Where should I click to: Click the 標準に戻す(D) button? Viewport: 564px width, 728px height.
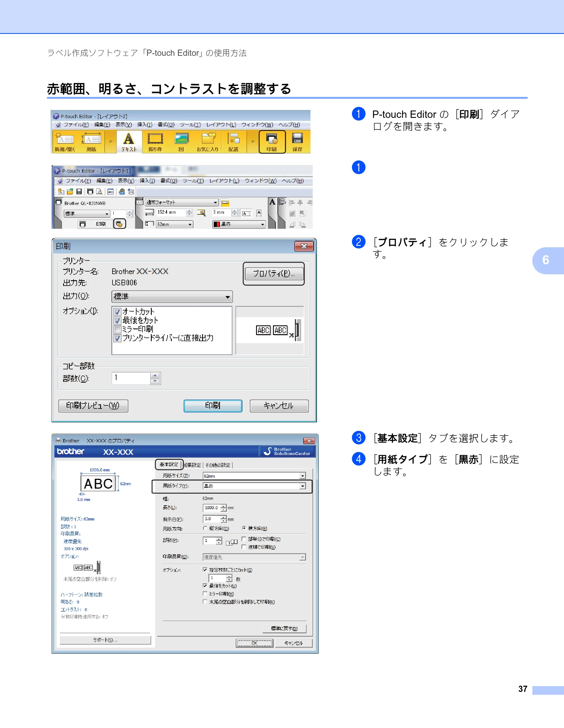point(284,628)
